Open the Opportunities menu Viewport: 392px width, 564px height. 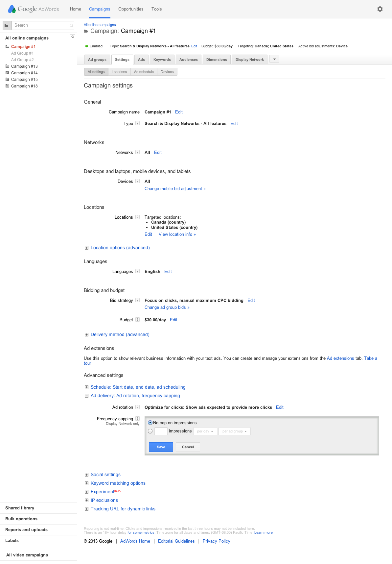(x=131, y=9)
